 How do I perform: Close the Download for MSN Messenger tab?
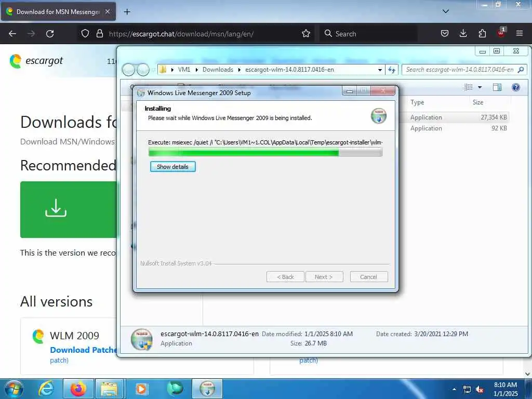pyautogui.click(x=108, y=11)
